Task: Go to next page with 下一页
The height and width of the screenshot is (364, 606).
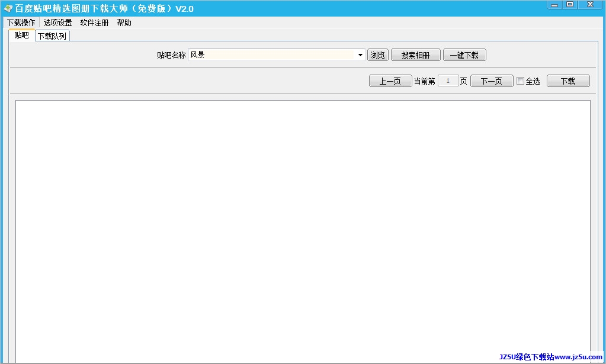Action: [492, 80]
